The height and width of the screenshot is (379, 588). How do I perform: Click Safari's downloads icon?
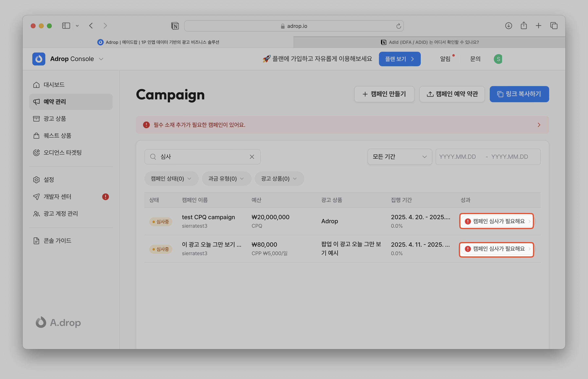[x=509, y=26]
